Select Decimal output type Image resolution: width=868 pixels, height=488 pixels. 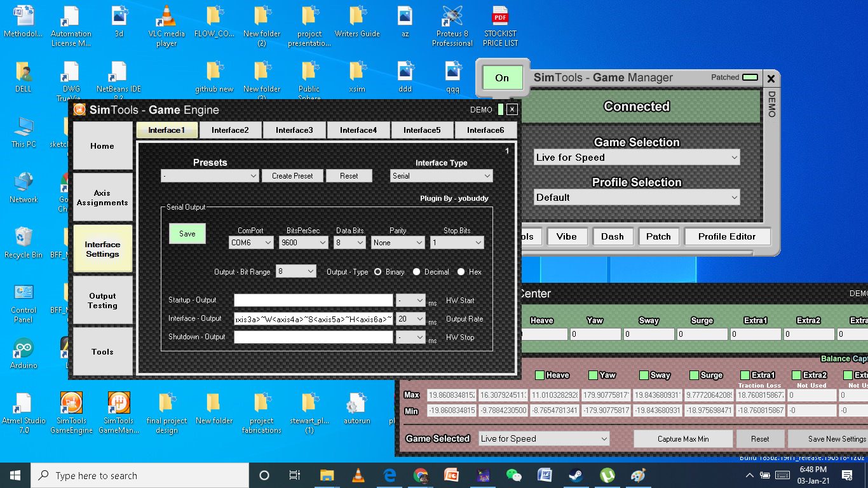click(x=417, y=272)
